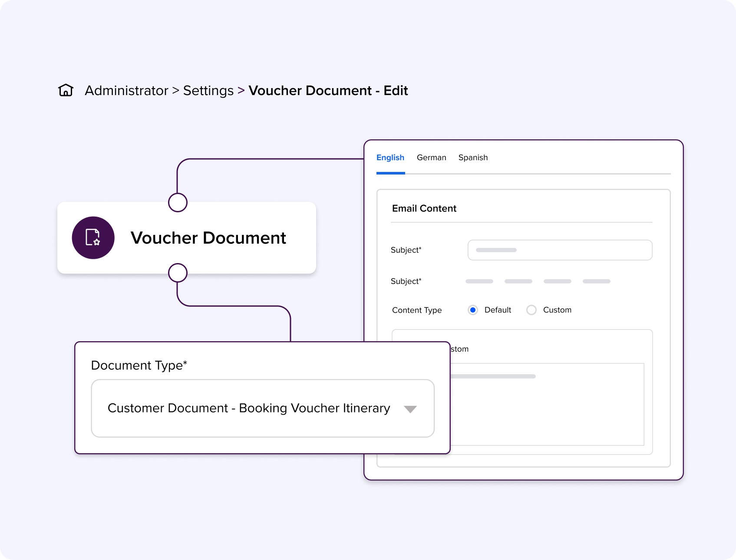The height and width of the screenshot is (560, 736).
Task: Click the purple Voucher Document file icon
Action: coord(93,238)
